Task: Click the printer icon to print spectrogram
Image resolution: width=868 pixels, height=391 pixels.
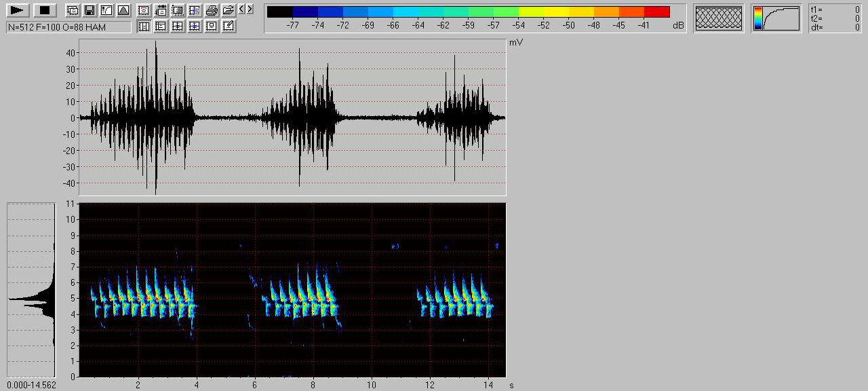Action: click(x=212, y=10)
